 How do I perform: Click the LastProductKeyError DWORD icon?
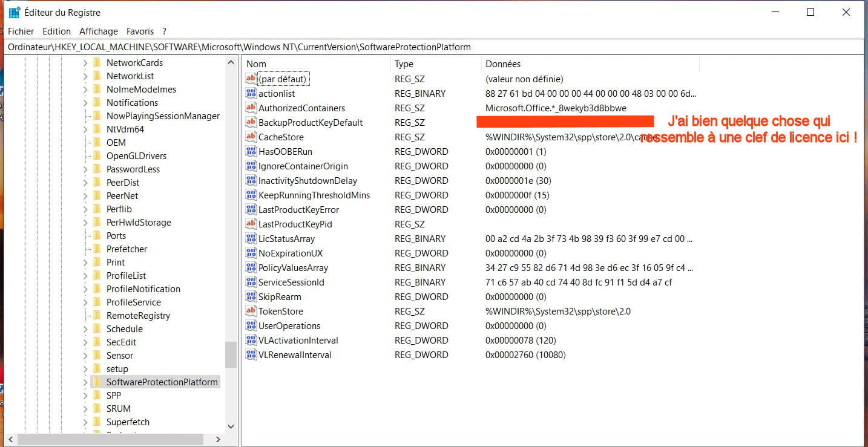click(x=251, y=209)
